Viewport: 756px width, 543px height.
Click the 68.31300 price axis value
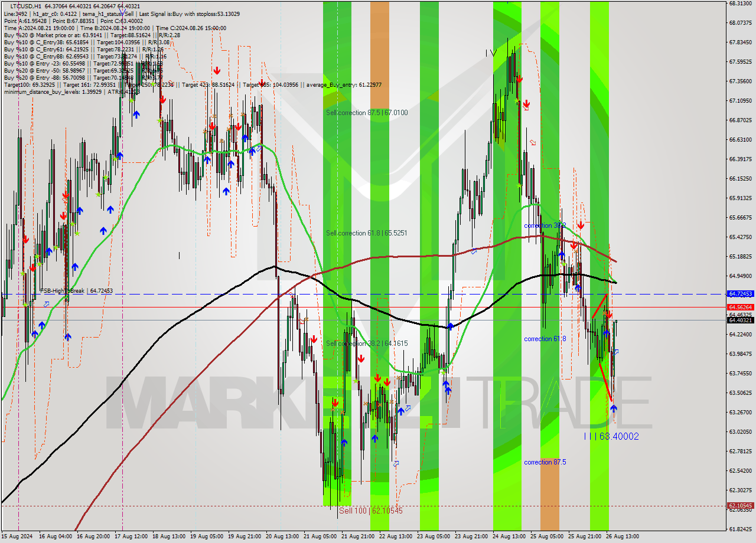[x=741, y=3]
